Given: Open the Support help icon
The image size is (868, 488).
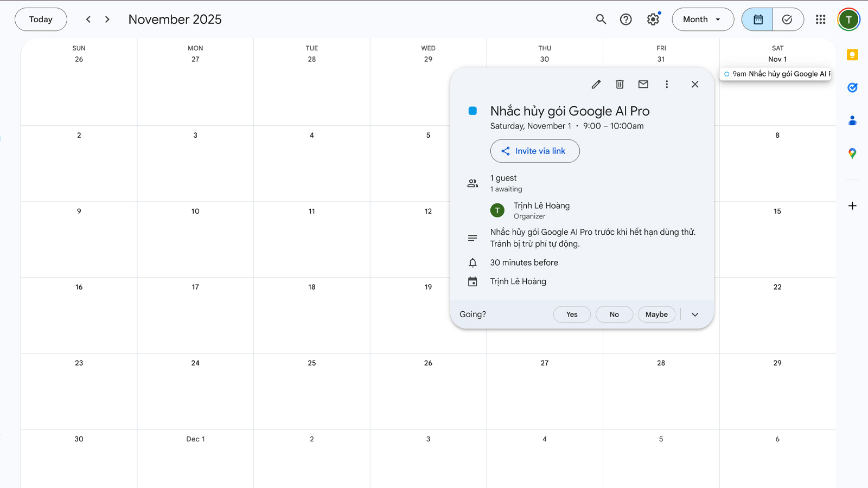Looking at the screenshot, I should [x=626, y=20].
